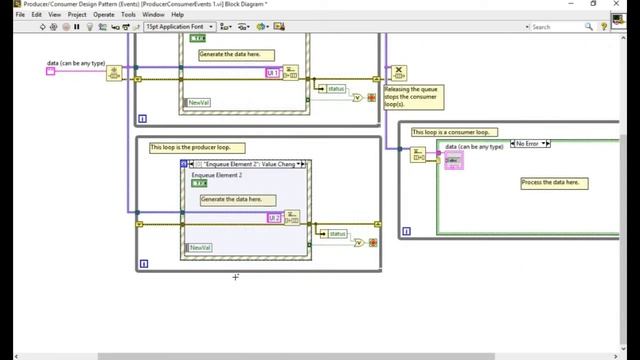
Task: Click next case arrow beside No Error
Action: pyautogui.click(x=548, y=144)
